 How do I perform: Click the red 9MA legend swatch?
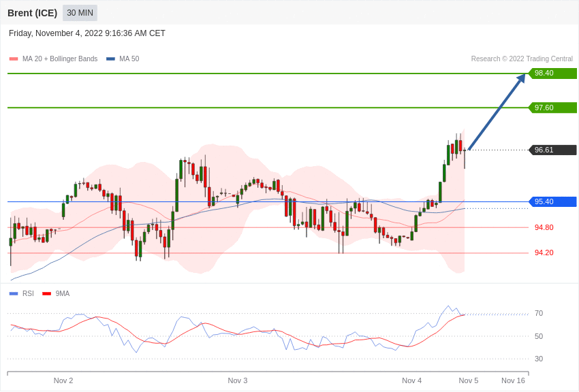tap(46, 294)
